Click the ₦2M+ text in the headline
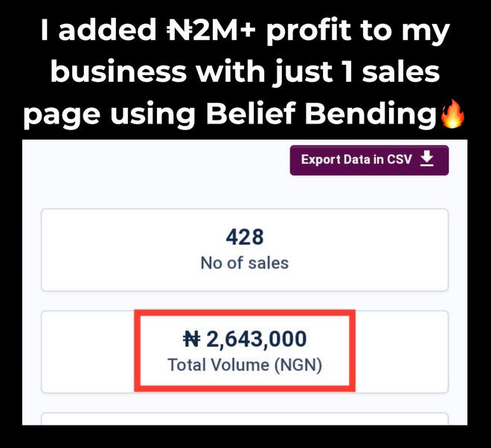 pos(211,31)
